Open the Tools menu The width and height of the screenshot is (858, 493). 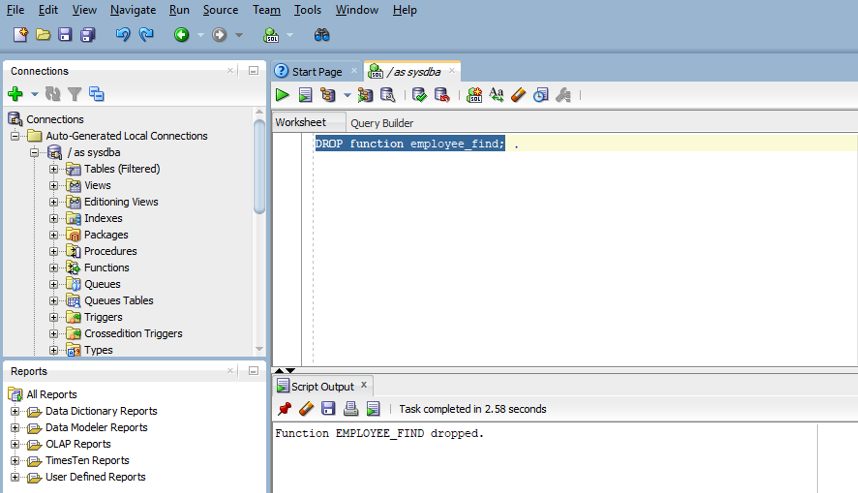tap(308, 10)
